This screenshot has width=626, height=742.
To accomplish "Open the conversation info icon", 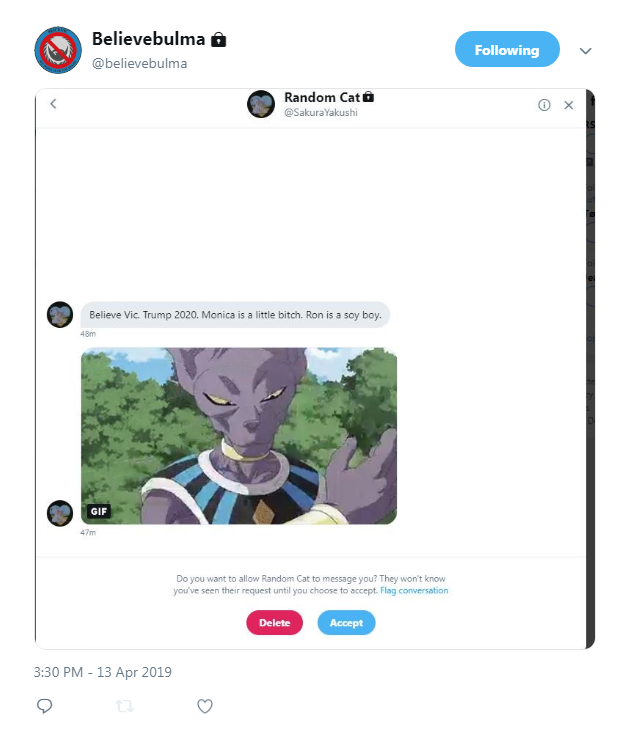I will point(544,105).
